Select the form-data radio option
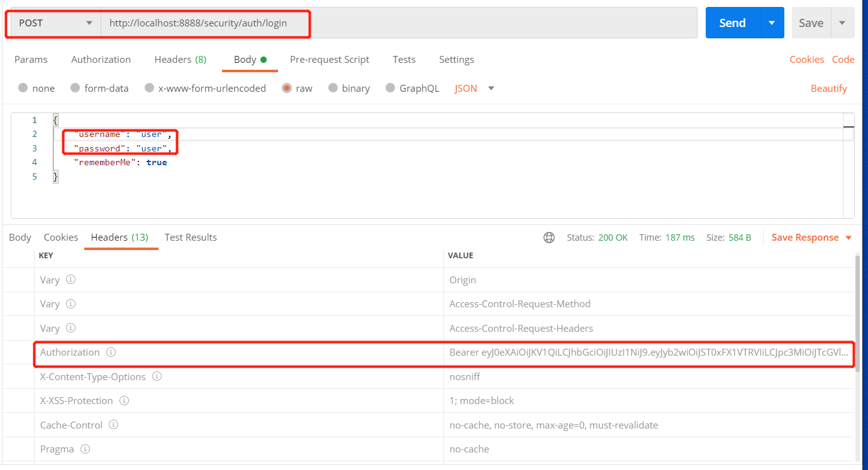This screenshot has width=868, height=470. 75,88
